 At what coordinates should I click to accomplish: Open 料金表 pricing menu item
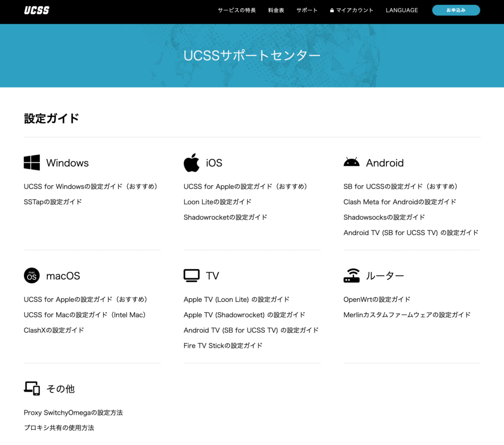(x=276, y=10)
